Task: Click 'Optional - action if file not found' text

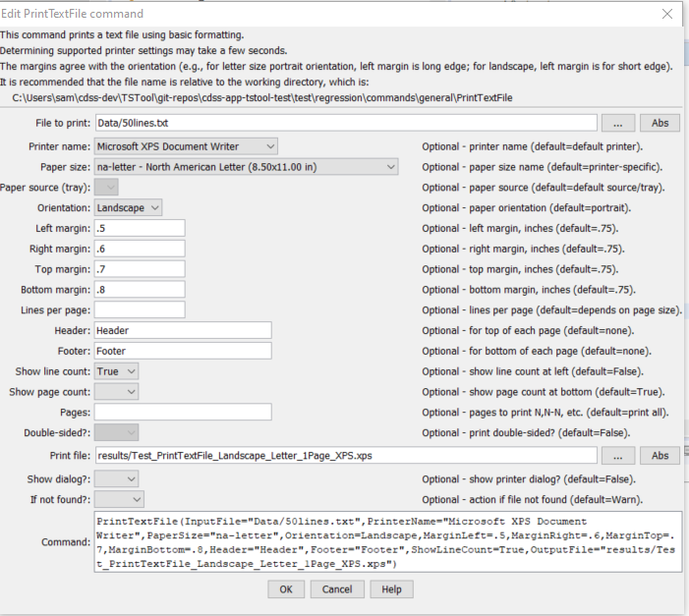Action: click(532, 499)
